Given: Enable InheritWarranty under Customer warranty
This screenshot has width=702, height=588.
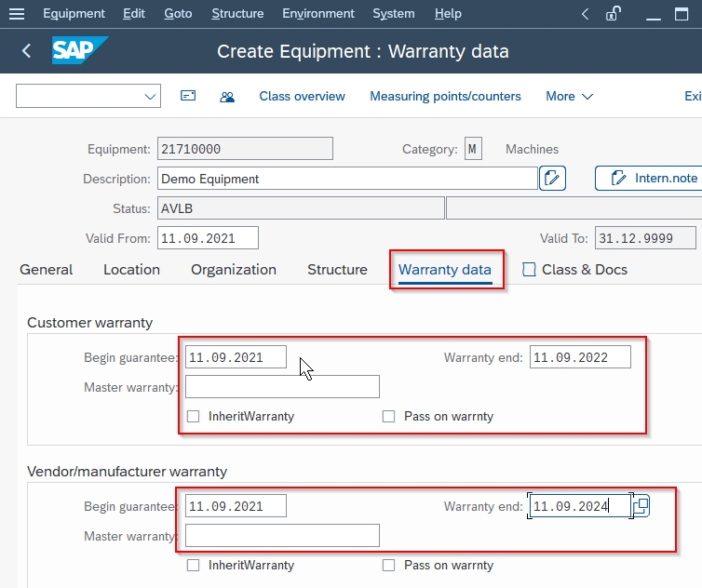Looking at the screenshot, I should (x=194, y=417).
